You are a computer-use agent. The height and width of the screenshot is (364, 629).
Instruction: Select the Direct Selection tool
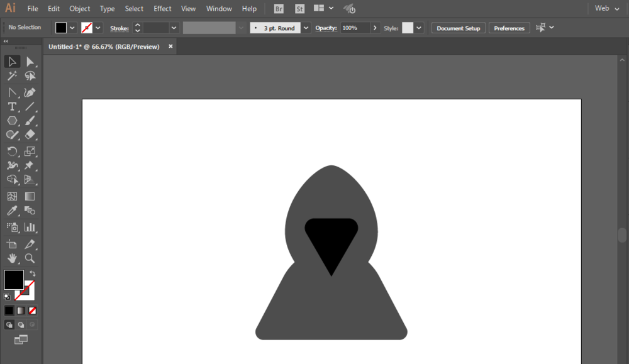30,61
